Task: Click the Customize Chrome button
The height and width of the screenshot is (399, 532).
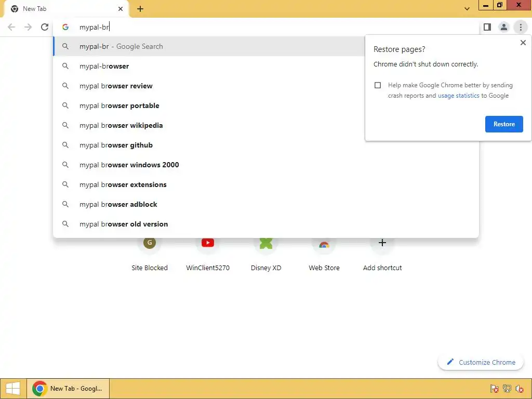Action: pos(481,362)
